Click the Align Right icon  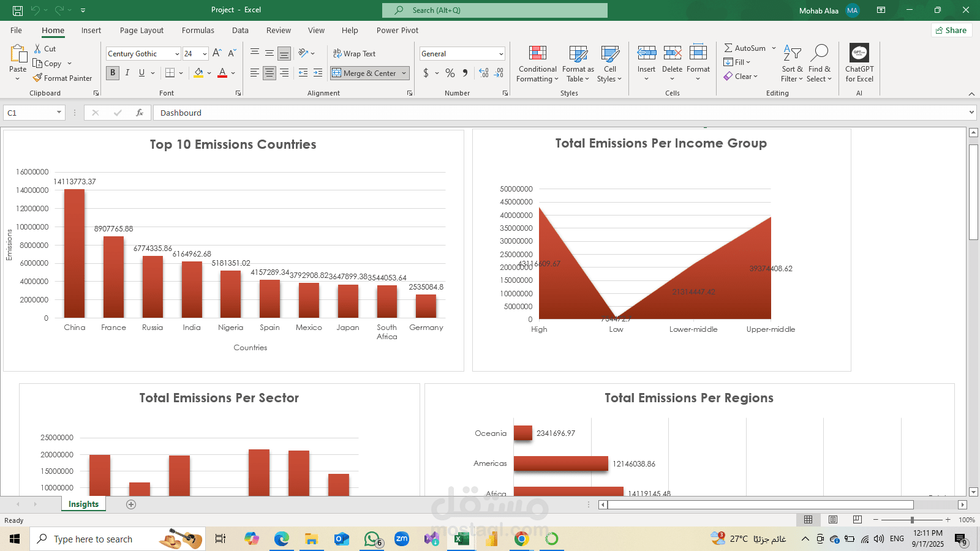coord(284,73)
